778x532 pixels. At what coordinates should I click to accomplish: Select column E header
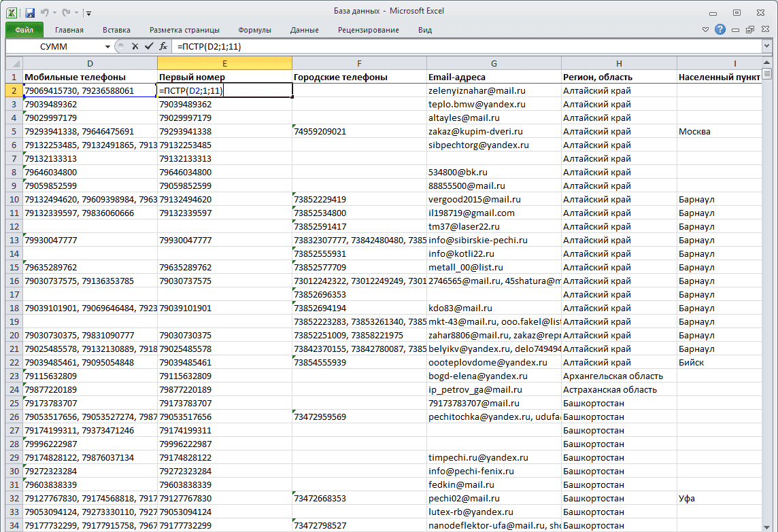pyautogui.click(x=224, y=63)
